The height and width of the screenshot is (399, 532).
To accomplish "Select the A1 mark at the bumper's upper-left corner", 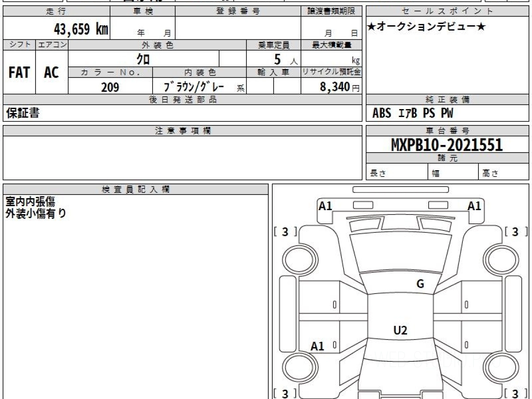I will point(325,206).
